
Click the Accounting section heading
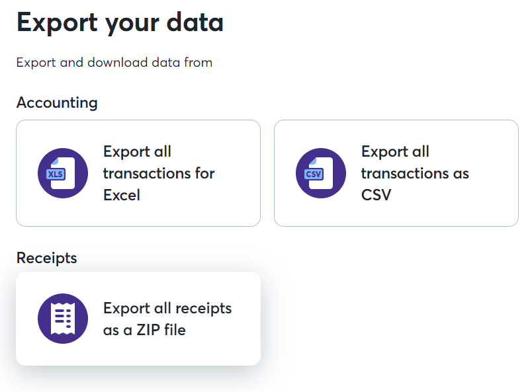click(57, 103)
